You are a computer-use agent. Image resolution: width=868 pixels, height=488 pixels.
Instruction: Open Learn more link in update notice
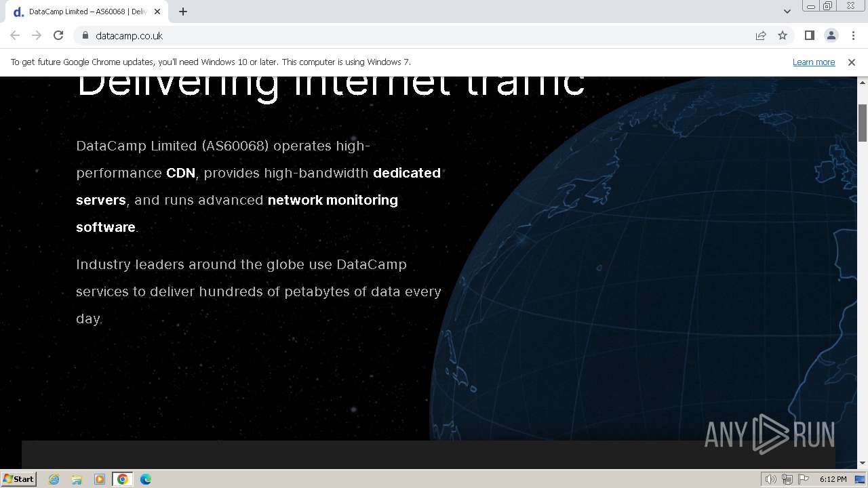pos(814,62)
